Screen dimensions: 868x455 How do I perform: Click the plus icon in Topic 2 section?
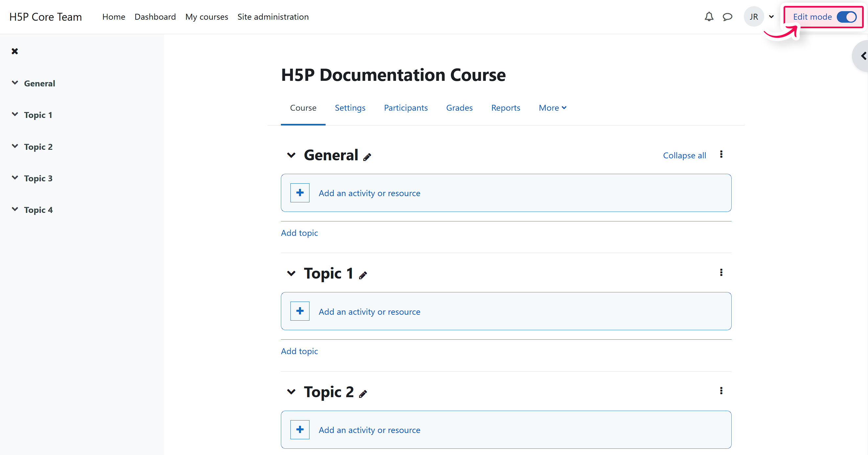tap(300, 429)
